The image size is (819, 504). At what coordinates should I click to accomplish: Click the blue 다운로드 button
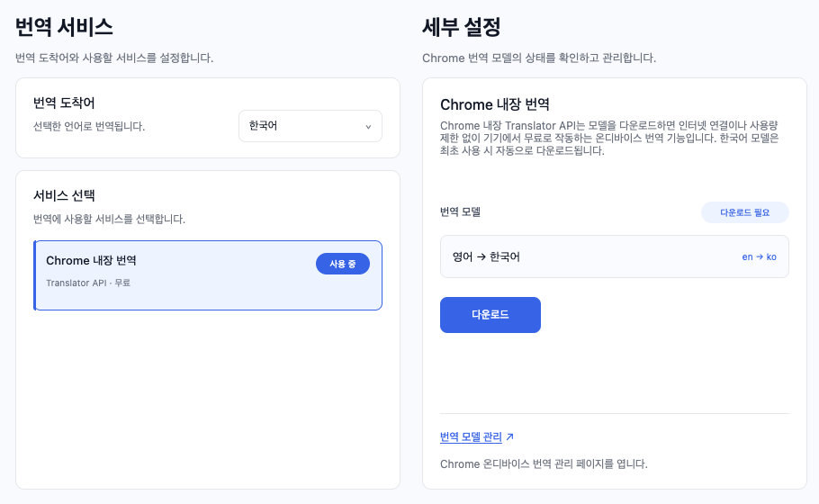coord(490,315)
